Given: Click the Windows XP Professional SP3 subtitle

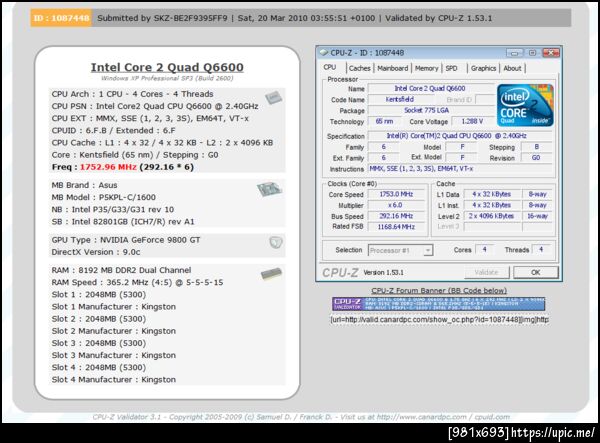Looking at the screenshot, I should point(167,78).
